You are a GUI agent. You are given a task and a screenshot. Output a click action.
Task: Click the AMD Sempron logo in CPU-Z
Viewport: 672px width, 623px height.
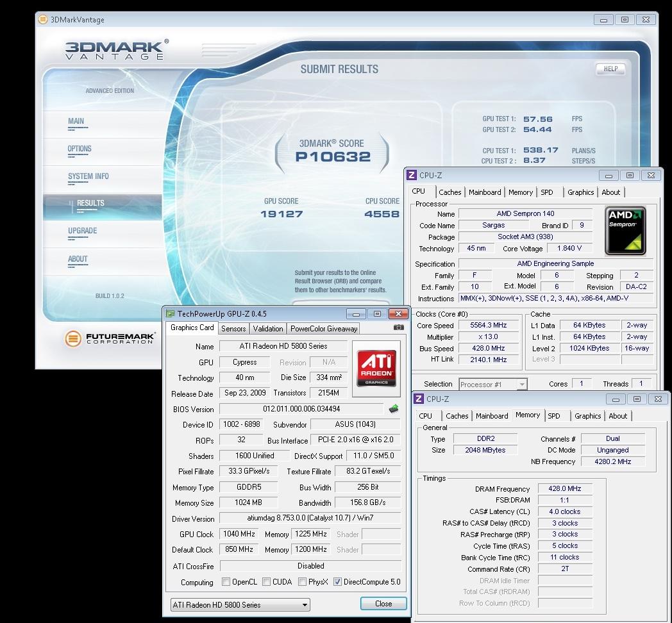click(x=625, y=231)
